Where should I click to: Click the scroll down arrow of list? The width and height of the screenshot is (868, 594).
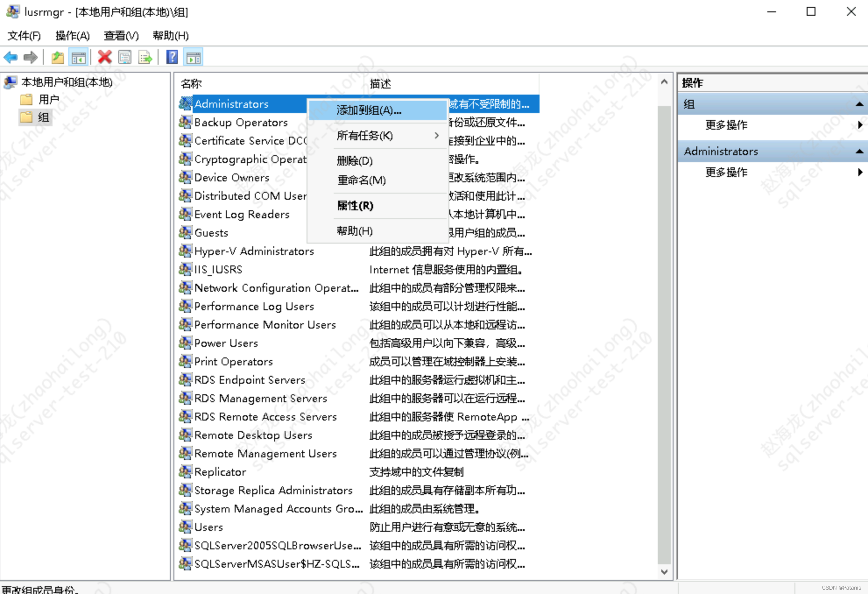click(x=664, y=572)
